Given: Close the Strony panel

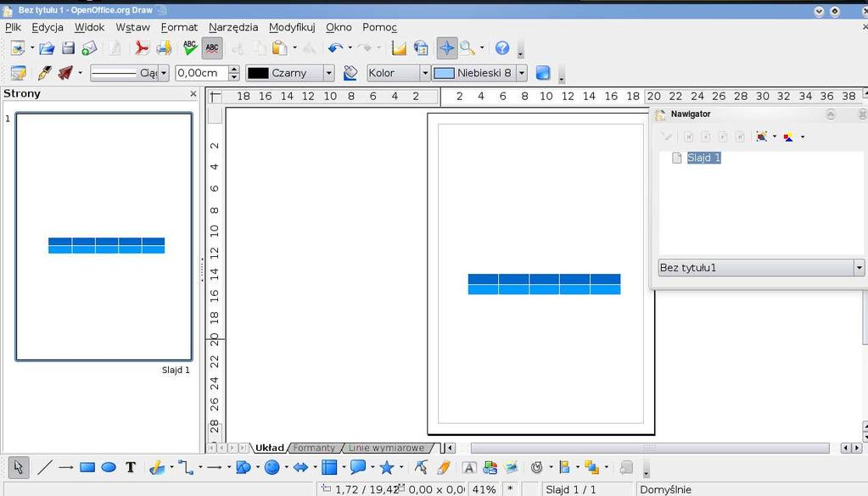Looking at the screenshot, I should pos(193,94).
